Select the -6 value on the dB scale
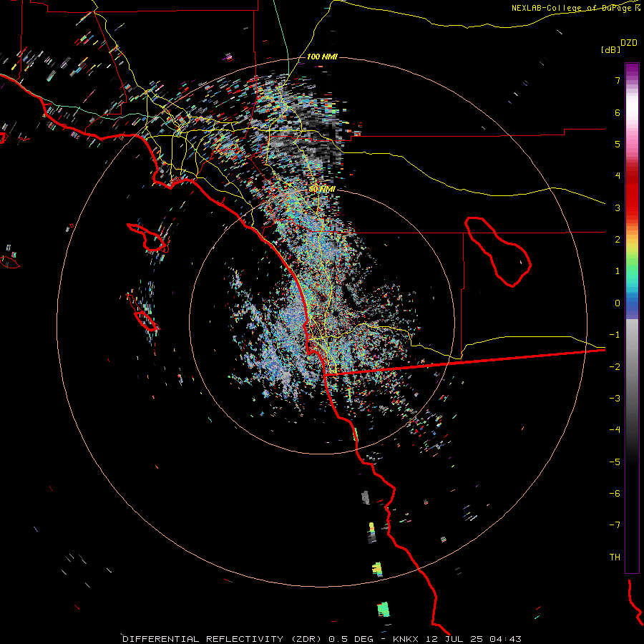 [x=615, y=494]
